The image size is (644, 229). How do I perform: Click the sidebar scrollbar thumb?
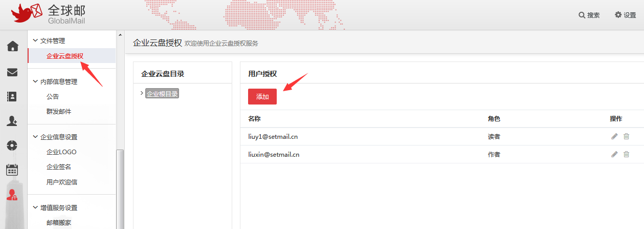(x=120, y=189)
